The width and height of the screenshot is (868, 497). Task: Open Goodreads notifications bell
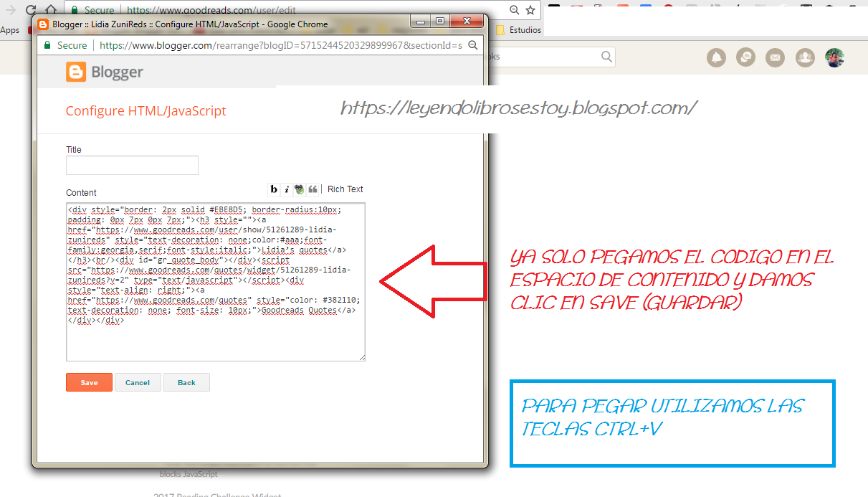(x=716, y=57)
